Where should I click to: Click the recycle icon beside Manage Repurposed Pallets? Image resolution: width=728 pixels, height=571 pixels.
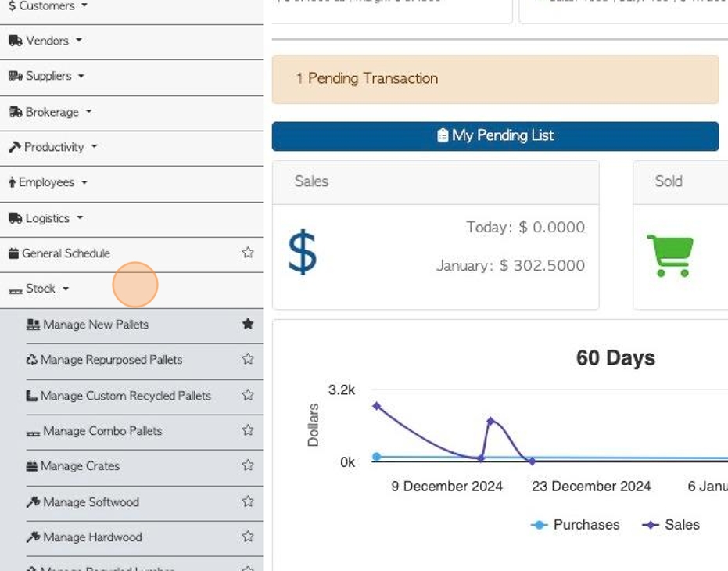tap(32, 360)
